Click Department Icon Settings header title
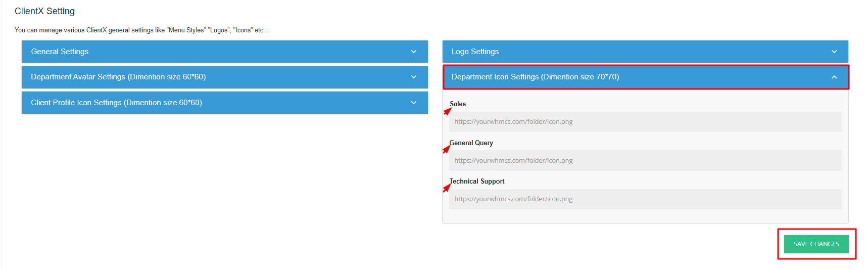868x269 pixels. (535, 77)
